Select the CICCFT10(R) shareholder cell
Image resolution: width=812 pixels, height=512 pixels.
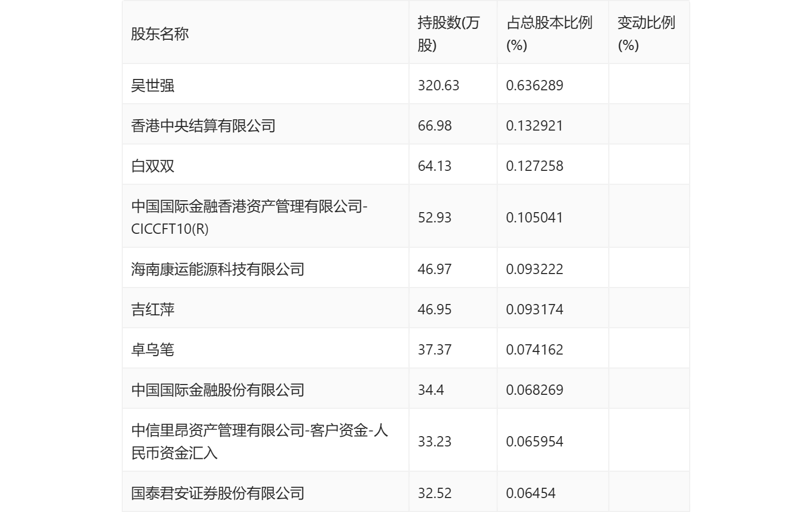point(249,217)
